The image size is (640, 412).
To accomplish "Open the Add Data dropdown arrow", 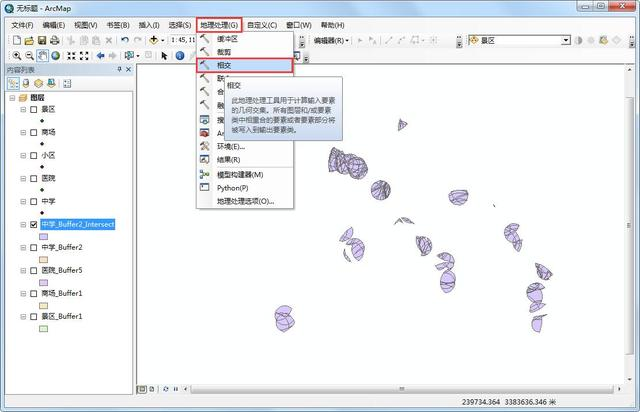I will [x=162, y=40].
